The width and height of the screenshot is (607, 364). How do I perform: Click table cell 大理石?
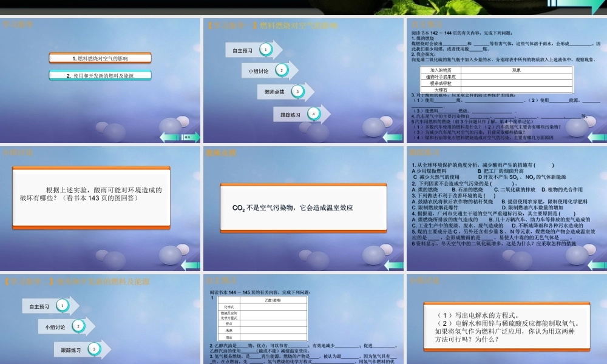[441, 90]
